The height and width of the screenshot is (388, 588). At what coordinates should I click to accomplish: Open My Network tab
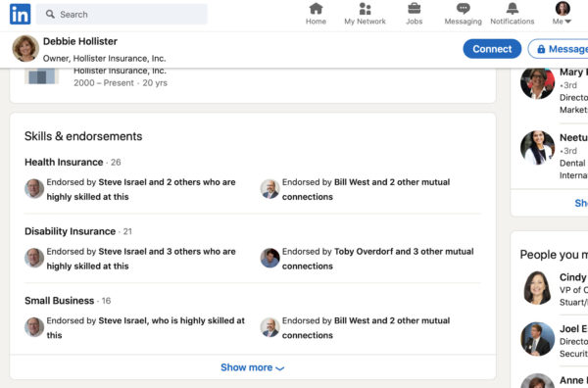click(x=365, y=15)
